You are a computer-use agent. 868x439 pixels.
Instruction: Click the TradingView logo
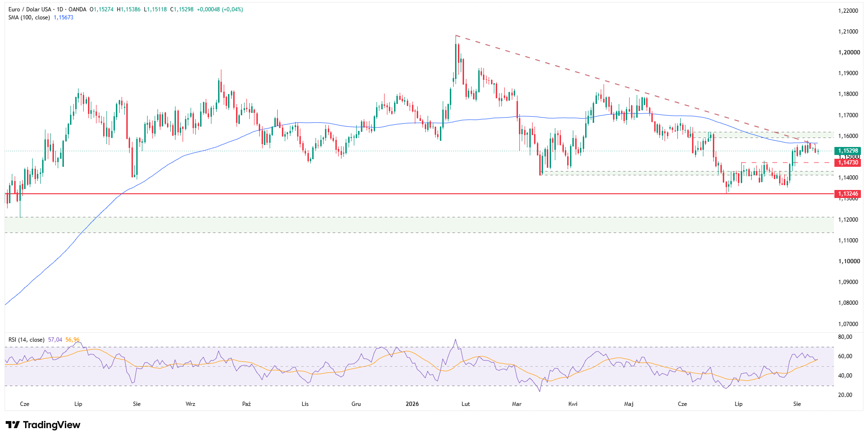(43, 425)
